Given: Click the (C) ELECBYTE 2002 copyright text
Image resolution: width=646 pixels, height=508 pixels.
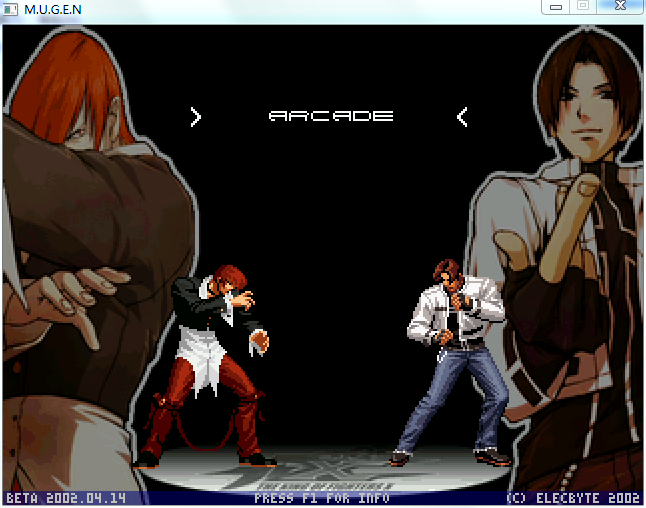Looking at the screenshot, I should point(573,499).
